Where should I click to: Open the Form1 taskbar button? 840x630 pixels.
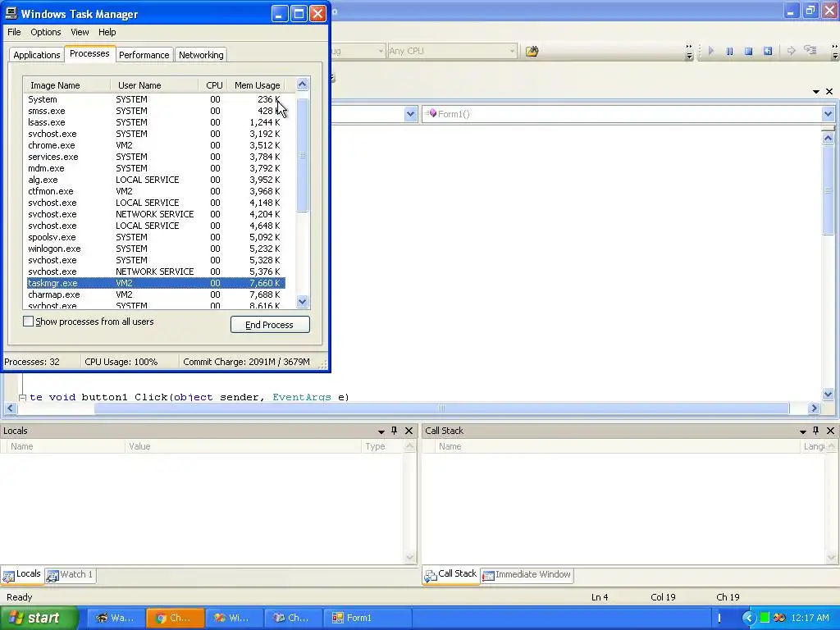pos(368,618)
